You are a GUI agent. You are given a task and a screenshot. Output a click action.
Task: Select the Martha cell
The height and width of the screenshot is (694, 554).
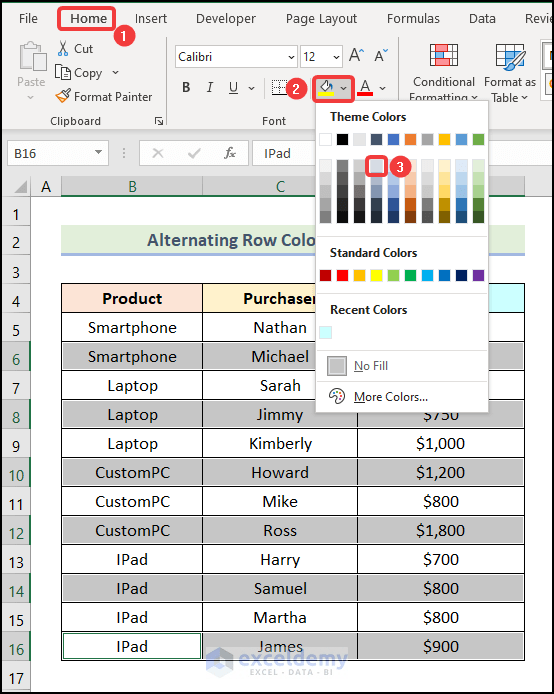280,617
